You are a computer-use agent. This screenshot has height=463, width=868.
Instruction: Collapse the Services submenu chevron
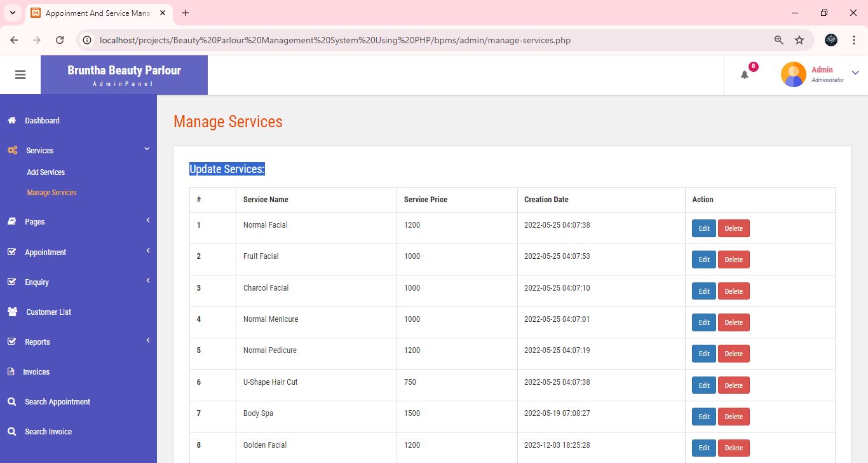click(x=147, y=148)
